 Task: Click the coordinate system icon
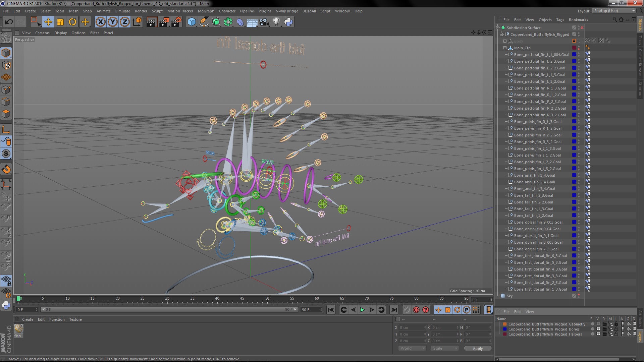[x=137, y=22]
